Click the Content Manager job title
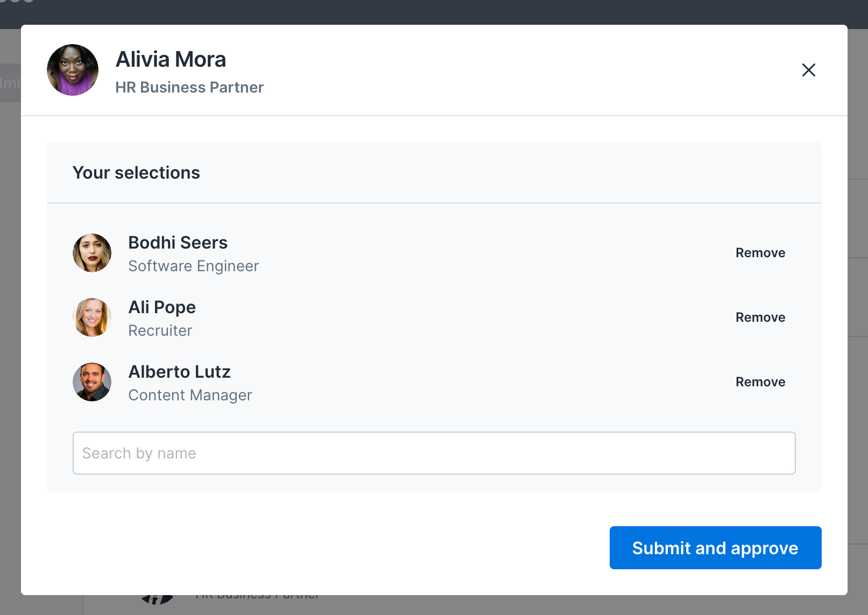868x615 pixels. [x=190, y=395]
